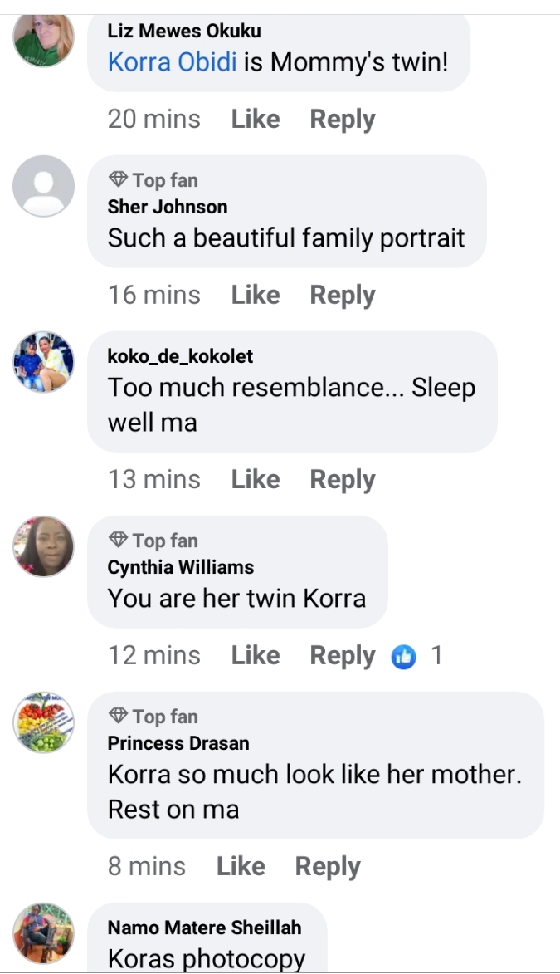Click Top fan diamond badge above Cynthia Williams
The height and width of the screenshot is (974, 560).
[119, 541]
